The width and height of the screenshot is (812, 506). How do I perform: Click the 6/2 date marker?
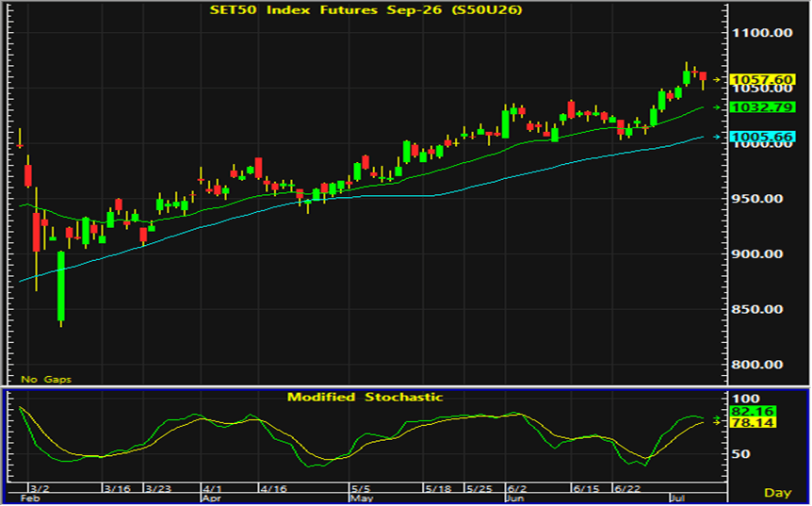[517, 488]
